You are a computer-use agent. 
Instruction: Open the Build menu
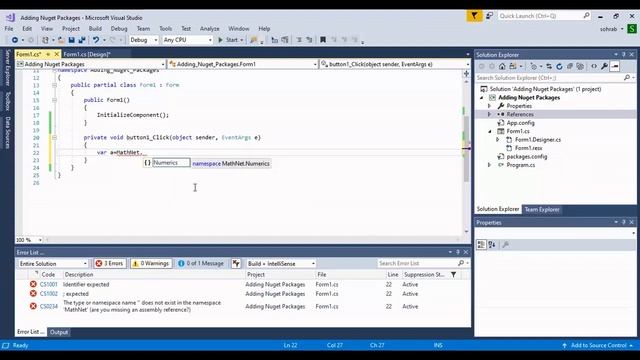point(95,29)
